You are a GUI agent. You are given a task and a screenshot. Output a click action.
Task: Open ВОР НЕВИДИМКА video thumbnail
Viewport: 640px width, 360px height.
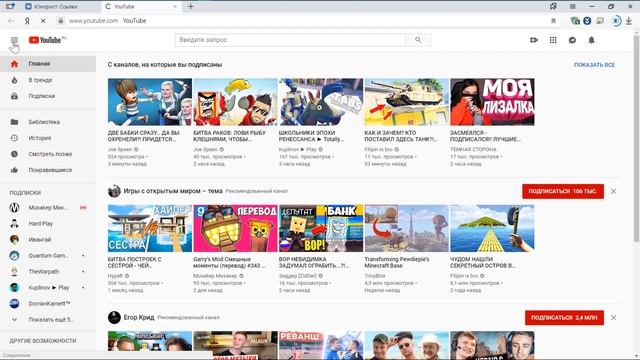[x=321, y=228]
